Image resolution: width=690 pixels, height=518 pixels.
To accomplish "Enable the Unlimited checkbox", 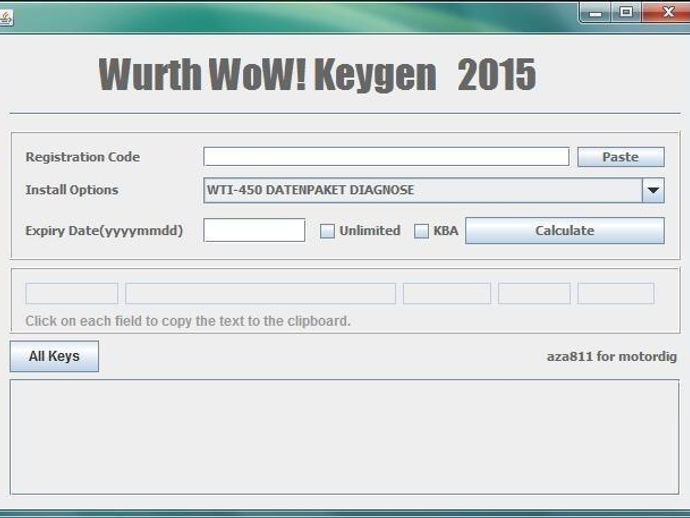I will [x=327, y=231].
